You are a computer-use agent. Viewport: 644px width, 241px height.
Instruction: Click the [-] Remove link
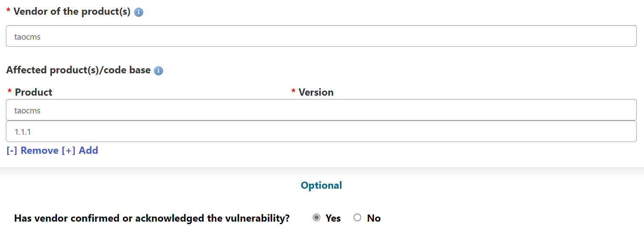tap(32, 150)
